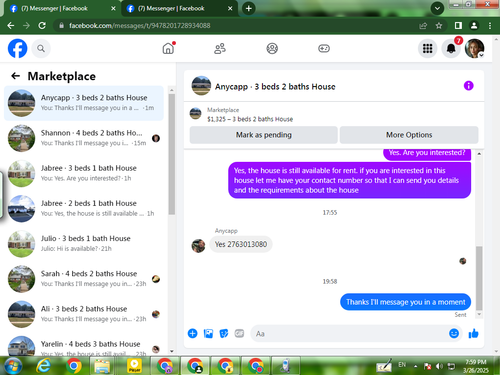Click More Options button
Image resolution: width=500 pixels, height=375 pixels.
(409, 135)
